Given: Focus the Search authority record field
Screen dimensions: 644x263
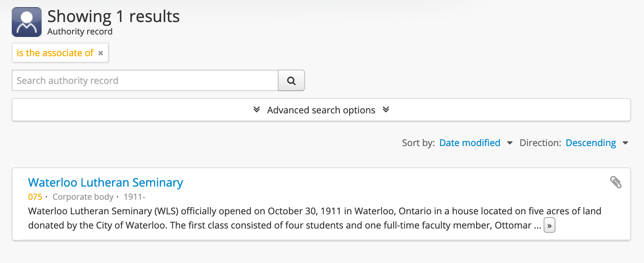Looking at the screenshot, I should point(145,81).
